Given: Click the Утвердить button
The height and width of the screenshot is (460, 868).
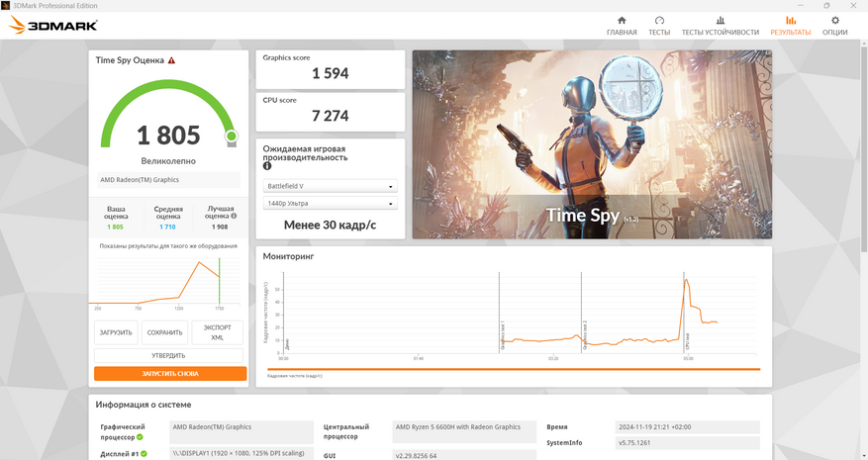Looking at the screenshot, I should coord(168,355).
